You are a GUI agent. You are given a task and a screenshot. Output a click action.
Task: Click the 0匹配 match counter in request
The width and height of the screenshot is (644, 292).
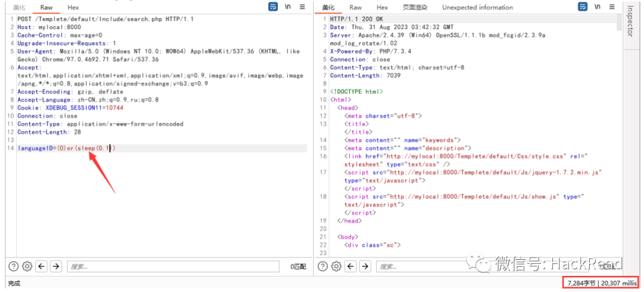point(298,266)
